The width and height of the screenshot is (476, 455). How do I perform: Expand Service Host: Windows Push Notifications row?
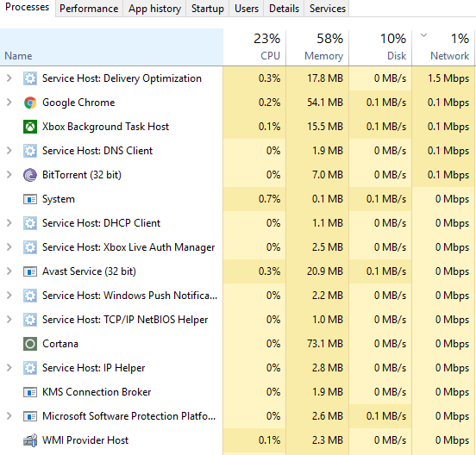[x=9, y=296]
